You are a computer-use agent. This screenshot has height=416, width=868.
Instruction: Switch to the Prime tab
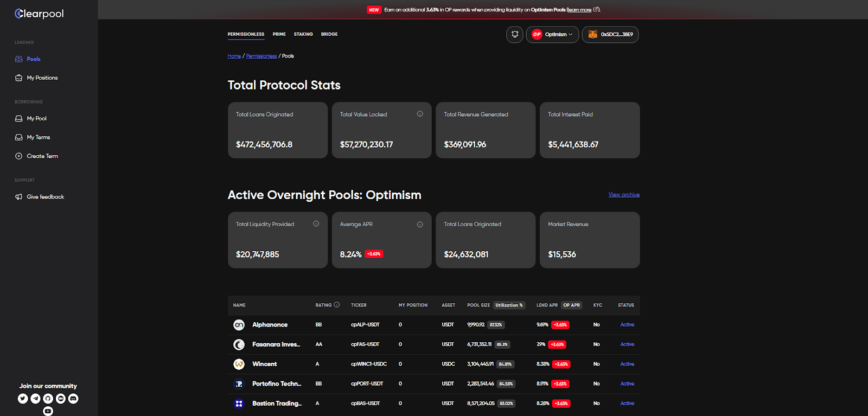coord(279,34)
